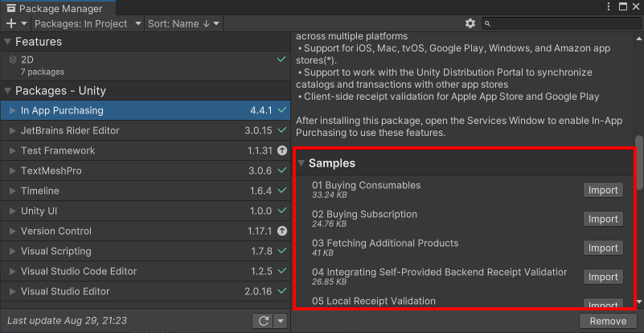Image resolution: width=644 pixels, height=333 pixels.
Task: Click Version Control update available icon
Action: click(281, 231)
